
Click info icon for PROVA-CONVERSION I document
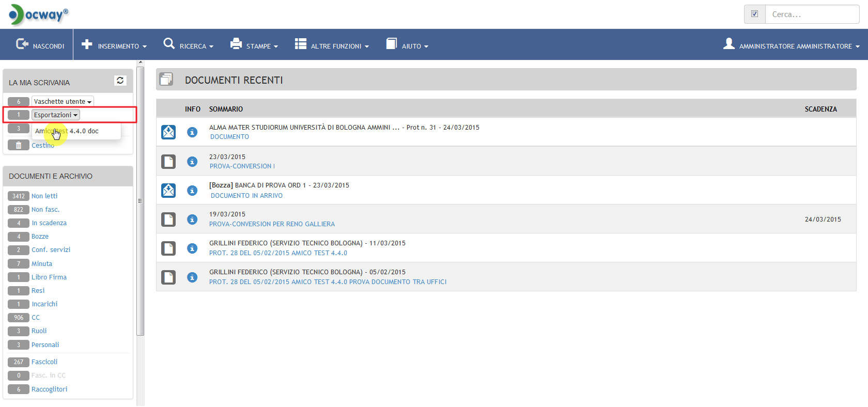point(192,162)
